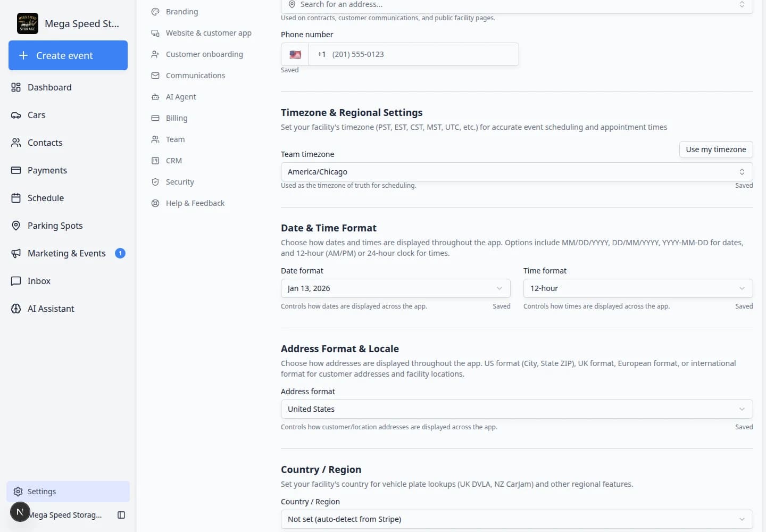Click the Communications envelope icon

point(155,76)
